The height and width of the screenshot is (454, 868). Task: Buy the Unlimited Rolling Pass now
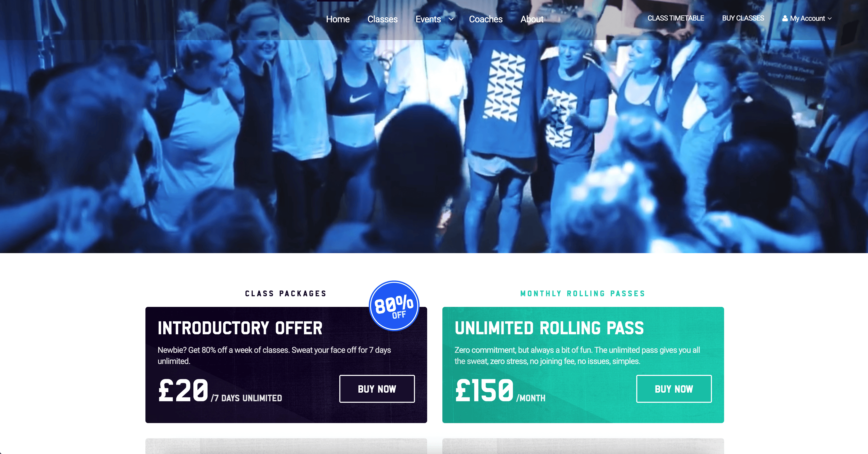pyautogui.click(x=674, y=389)
